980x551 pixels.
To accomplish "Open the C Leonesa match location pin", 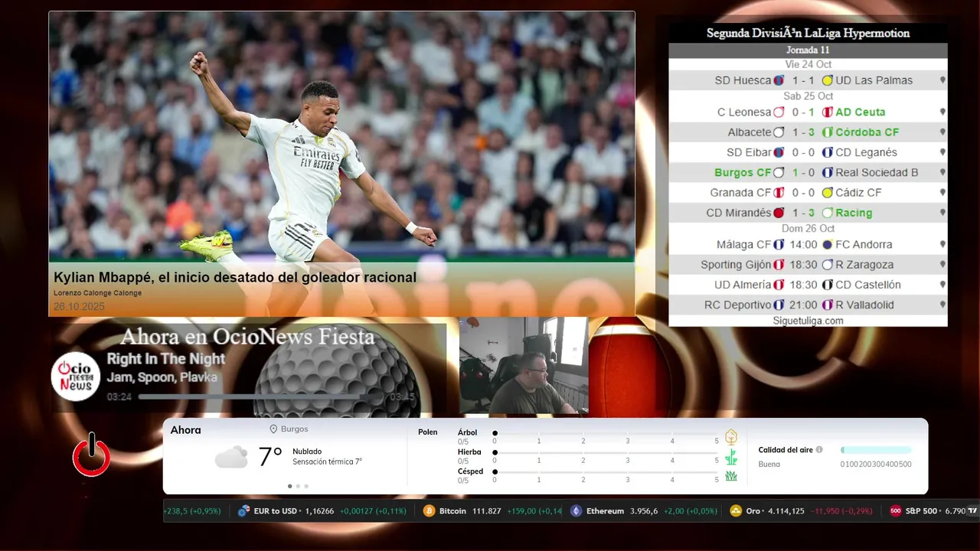I will (942, 112).
